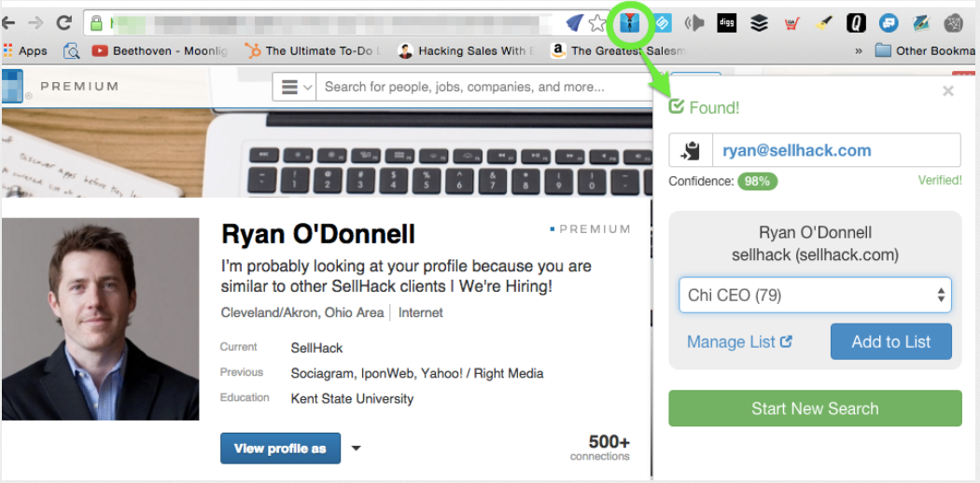This screenshot has height=483, width=980.
Task: Reload the page with the refresh icon
Action: (63, 23)
